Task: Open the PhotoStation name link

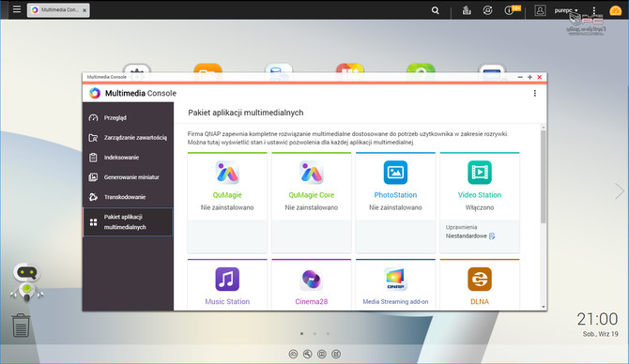Action: click(395, 195)
